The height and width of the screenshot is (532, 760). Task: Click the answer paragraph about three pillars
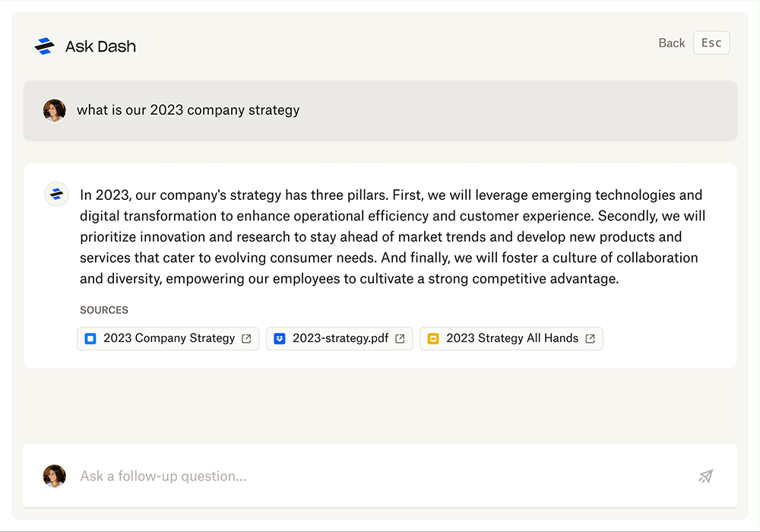coord(391,236)
